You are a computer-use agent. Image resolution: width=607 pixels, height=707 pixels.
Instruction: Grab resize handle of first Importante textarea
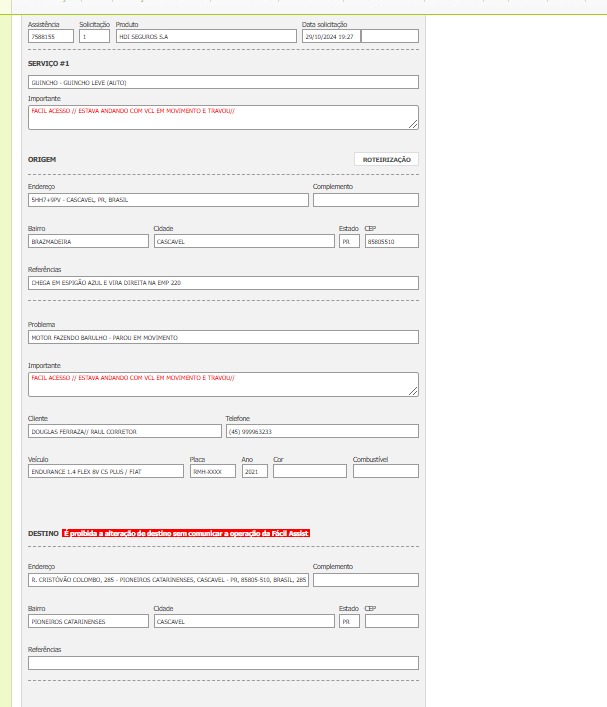(x=414, y=124)
